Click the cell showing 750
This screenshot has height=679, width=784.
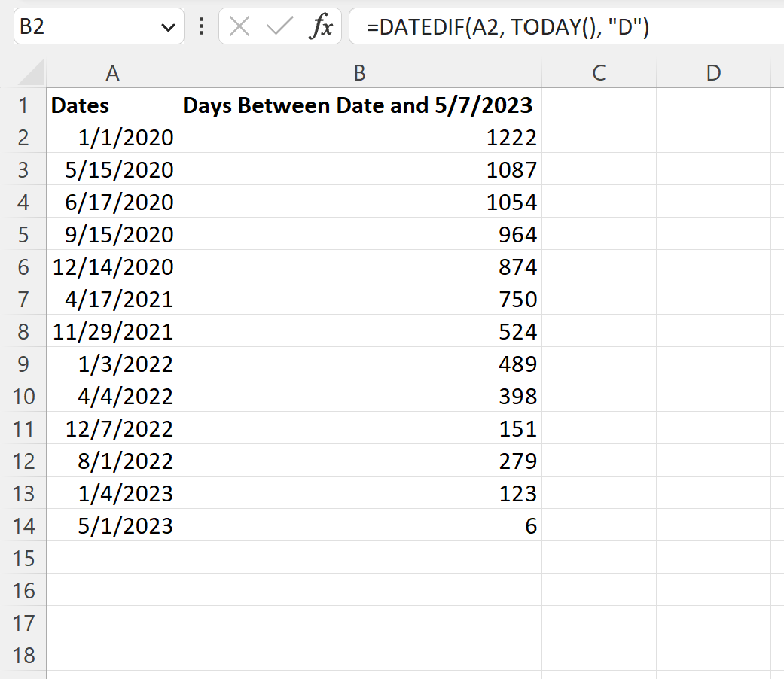click(360, 299)
